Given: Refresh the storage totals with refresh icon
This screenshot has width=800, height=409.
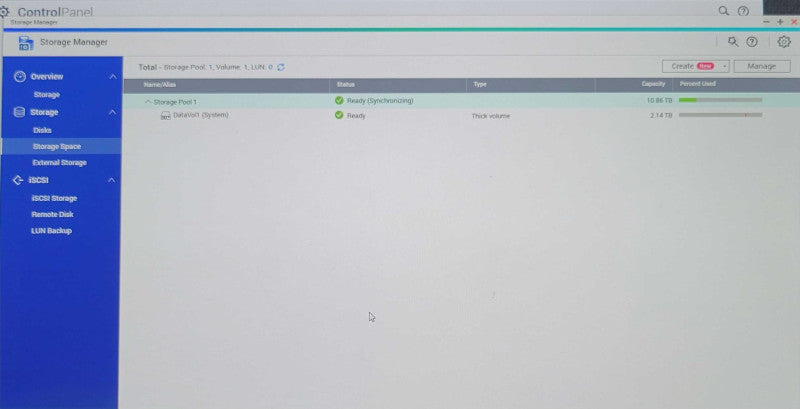Looking at the screenshot, I should [x=281, y=67].
